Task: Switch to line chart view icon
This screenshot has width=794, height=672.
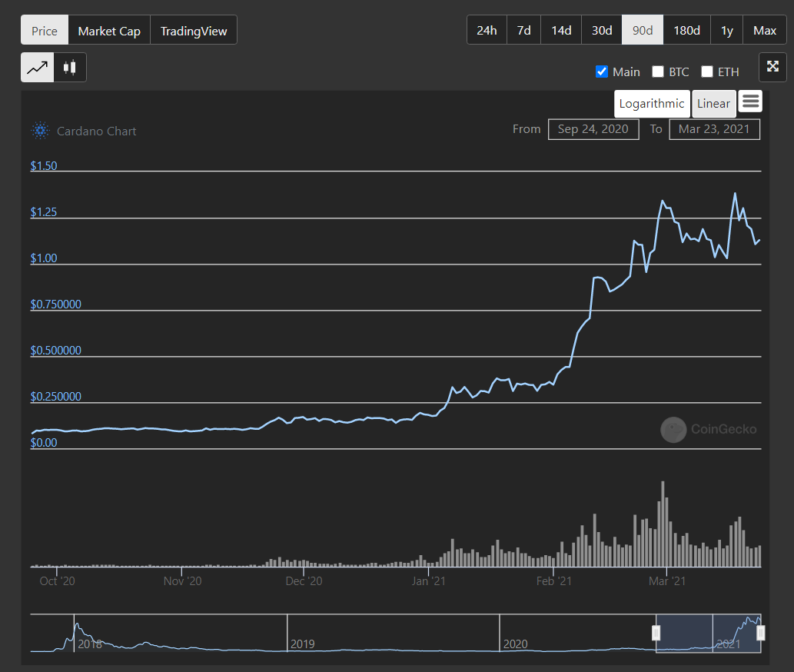Action: click(x=37, y=68)
